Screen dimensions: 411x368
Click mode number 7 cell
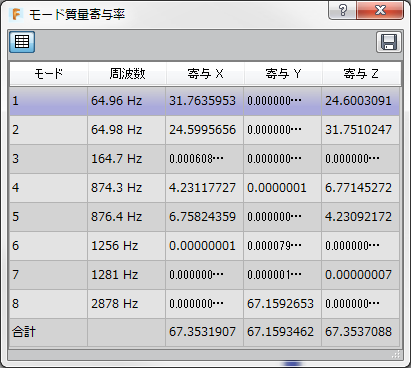(x=48, y=275)
